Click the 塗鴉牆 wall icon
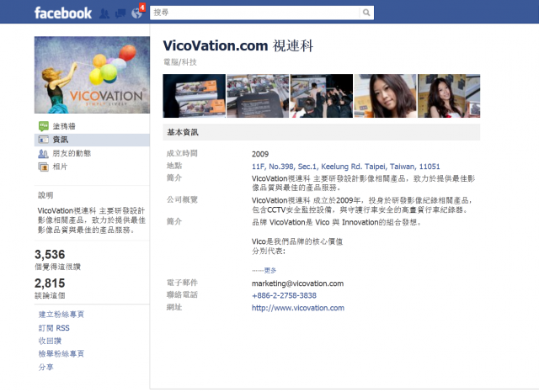The image size is (539, 392). point(44,126)
